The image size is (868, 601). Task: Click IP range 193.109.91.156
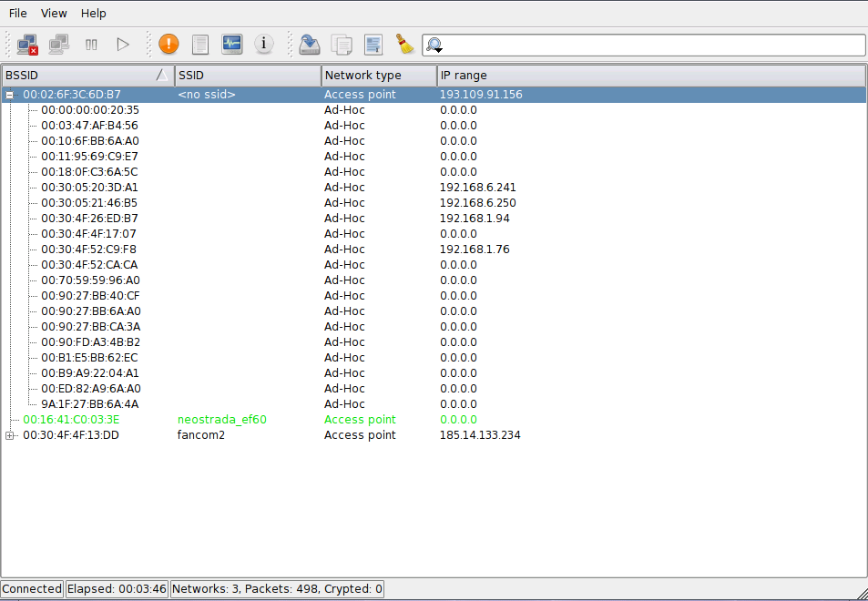[481, 95]
